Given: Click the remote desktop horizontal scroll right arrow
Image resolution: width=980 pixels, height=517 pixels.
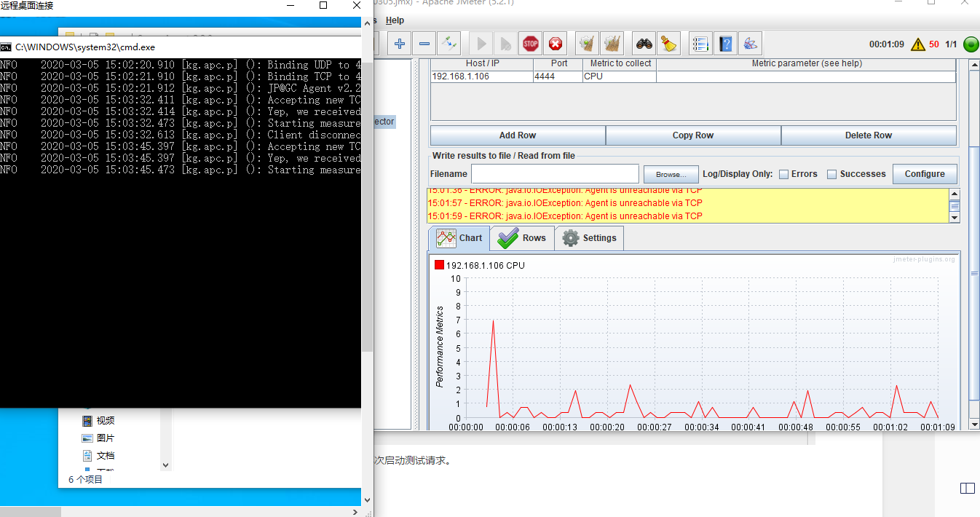Looking at the screenshot, I should [x=356, y=511].
